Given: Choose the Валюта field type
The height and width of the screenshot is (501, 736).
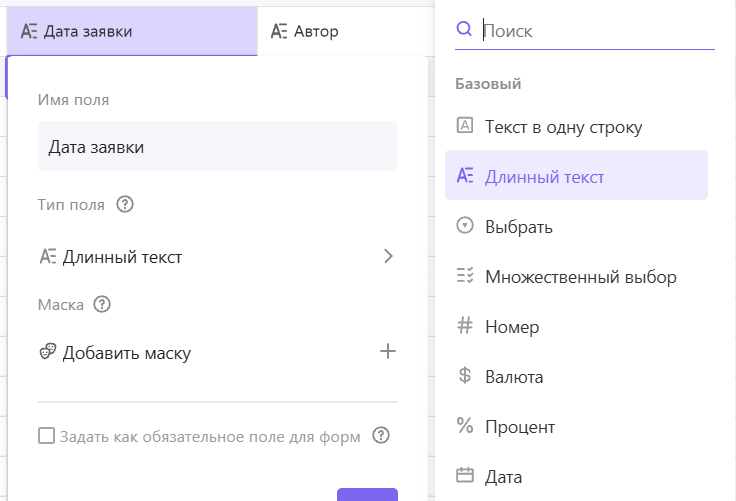Looking at the screenshot, I should pyautogui.click(x=576, y=376).
